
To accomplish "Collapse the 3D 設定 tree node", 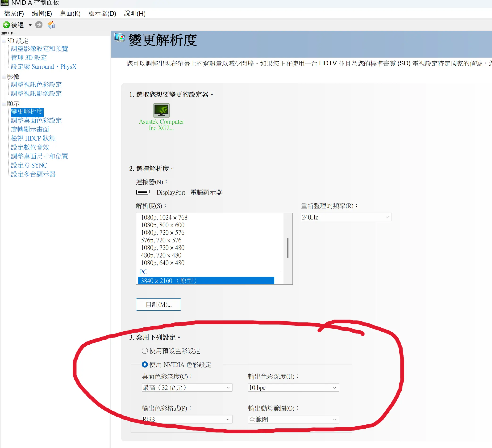I will click(x=4, y=41).
